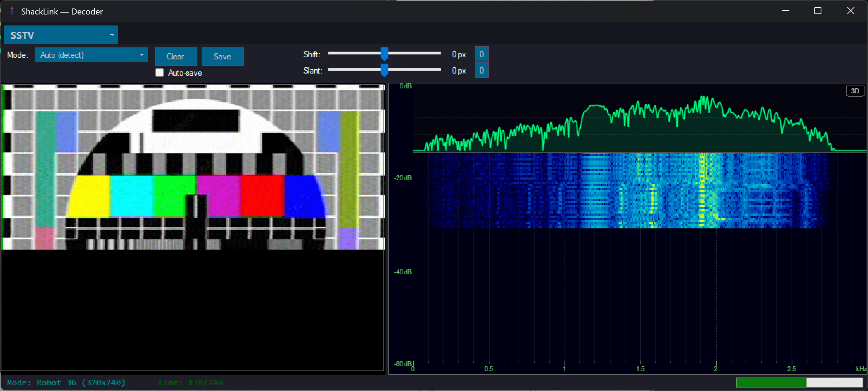868x391 pixels.
Task: Click the 'kHz' axis unit label
Action: click(x=861, y=369)
